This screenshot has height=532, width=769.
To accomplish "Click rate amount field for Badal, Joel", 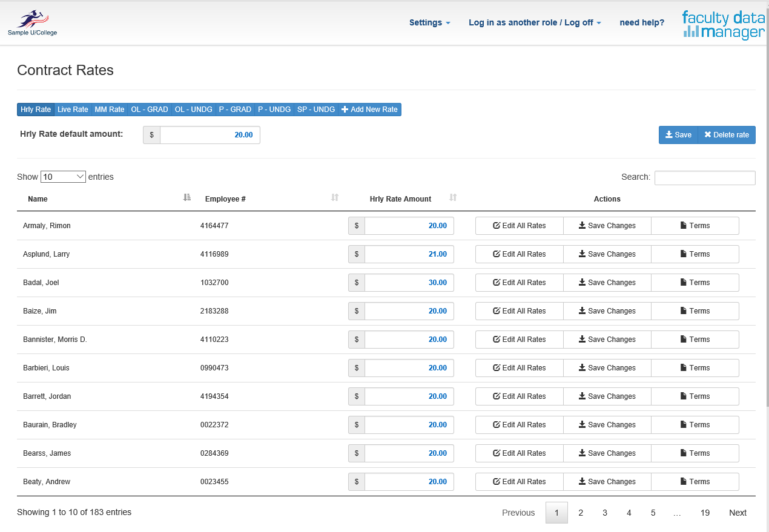I will [x=409, y=283].
